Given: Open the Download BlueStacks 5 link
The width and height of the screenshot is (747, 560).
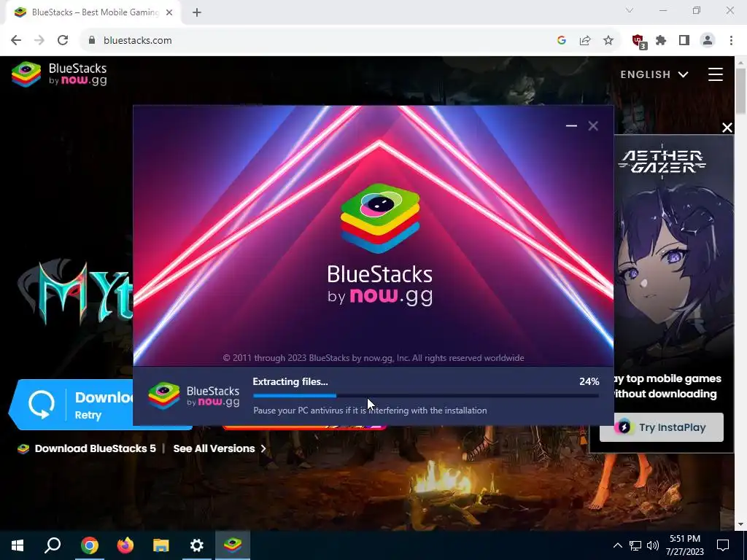Looking at the screenshot, I should [95, 448].
